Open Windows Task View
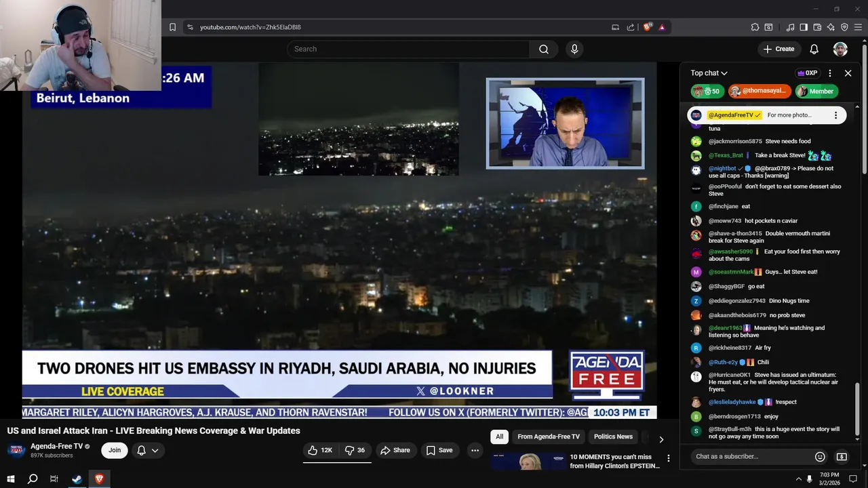This screenshot has width=868, height=488. click(x=54, y=479)
